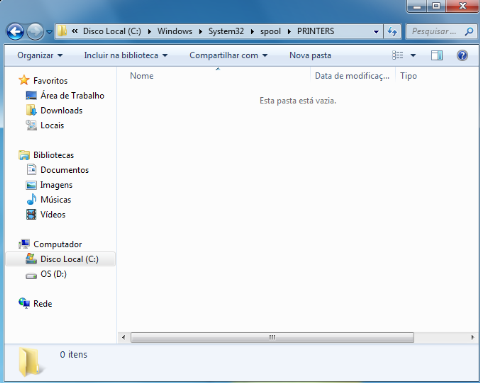Click the folder icon in address bar
The height and width of the screenshot is (383, 480).
pos(62,31)
